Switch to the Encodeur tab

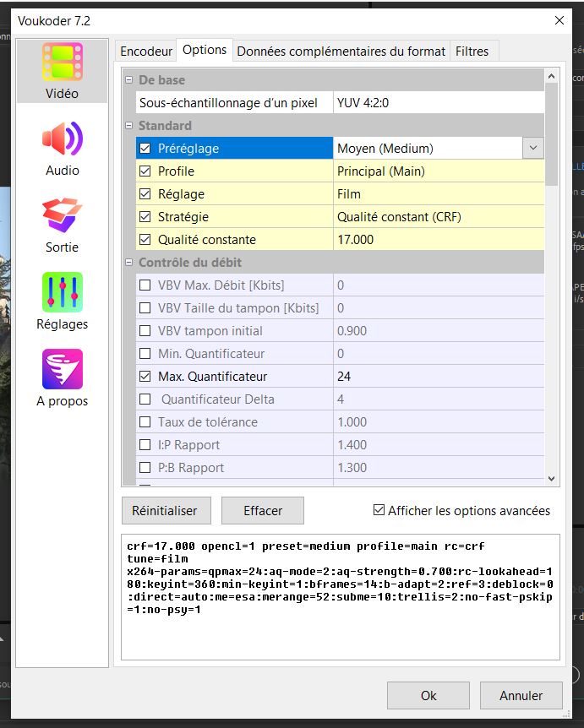point(146,51)
